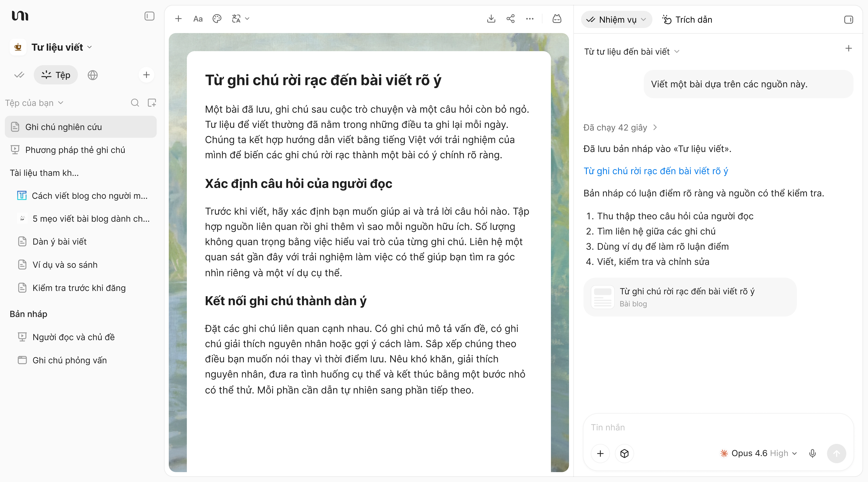Screen dimensions: 868x482
Task: Expand Đã chạy 42 giây details
Action: point(620,127)
